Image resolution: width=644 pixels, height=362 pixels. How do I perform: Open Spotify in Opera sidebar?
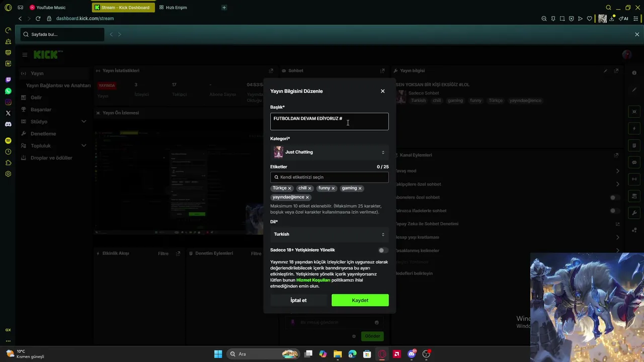[8, 141]
